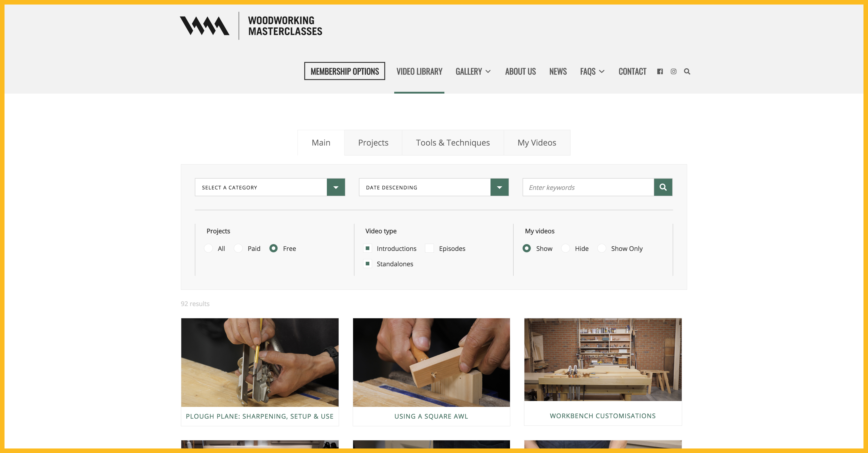The width and height of the screenshot is (868, 453).
Task: Click the header search magnifier icon
Action: 687,71
